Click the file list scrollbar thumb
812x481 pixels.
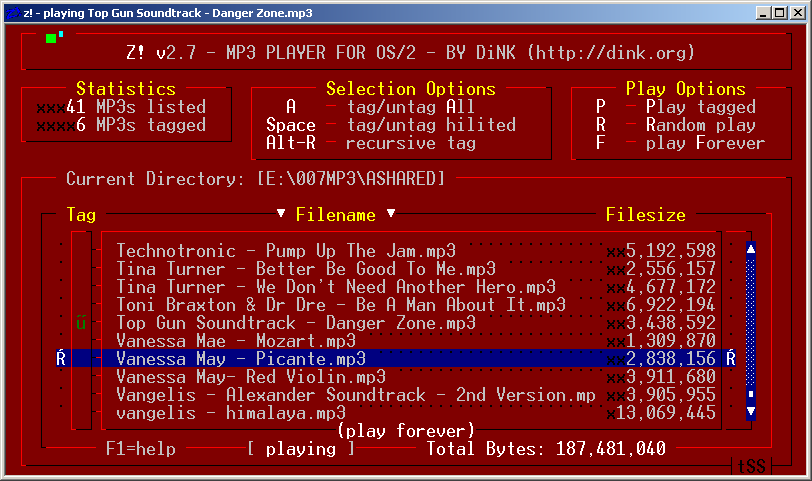pos(751,395)
